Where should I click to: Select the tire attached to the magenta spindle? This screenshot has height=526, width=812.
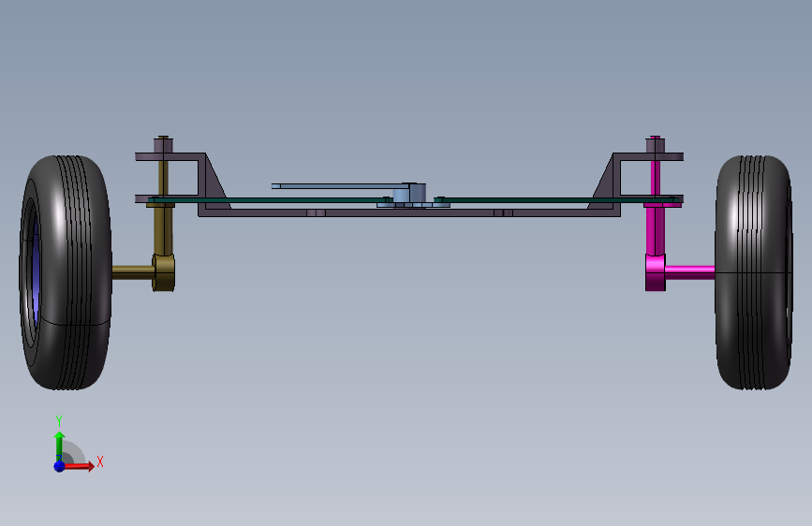[754, 273]
